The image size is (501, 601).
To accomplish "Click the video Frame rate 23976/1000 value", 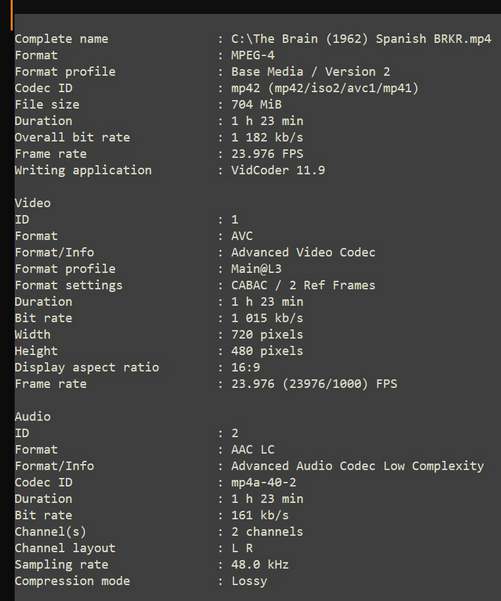I will (314, 384).
